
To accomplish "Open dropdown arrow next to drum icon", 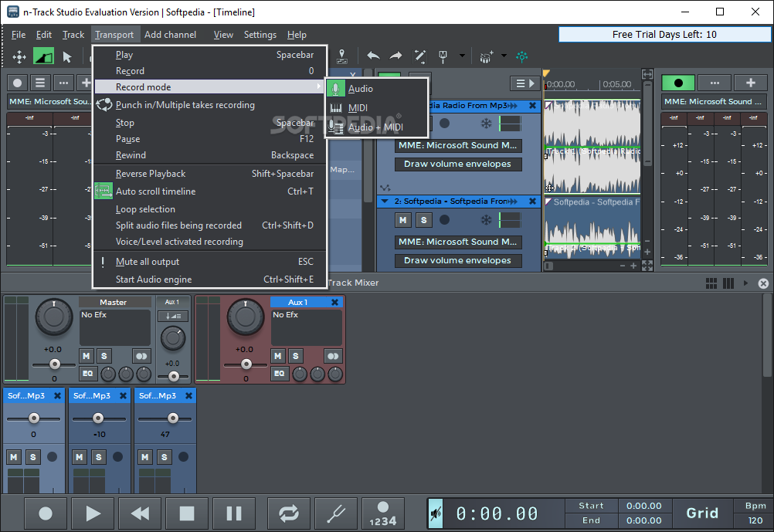I will click(x=504, y=56).
